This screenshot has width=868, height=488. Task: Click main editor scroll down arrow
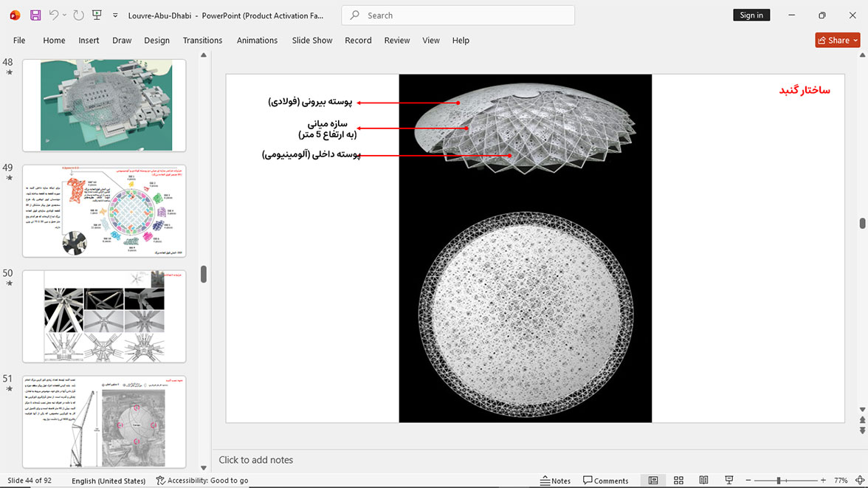pyautogui.click(x=862, y=410)
